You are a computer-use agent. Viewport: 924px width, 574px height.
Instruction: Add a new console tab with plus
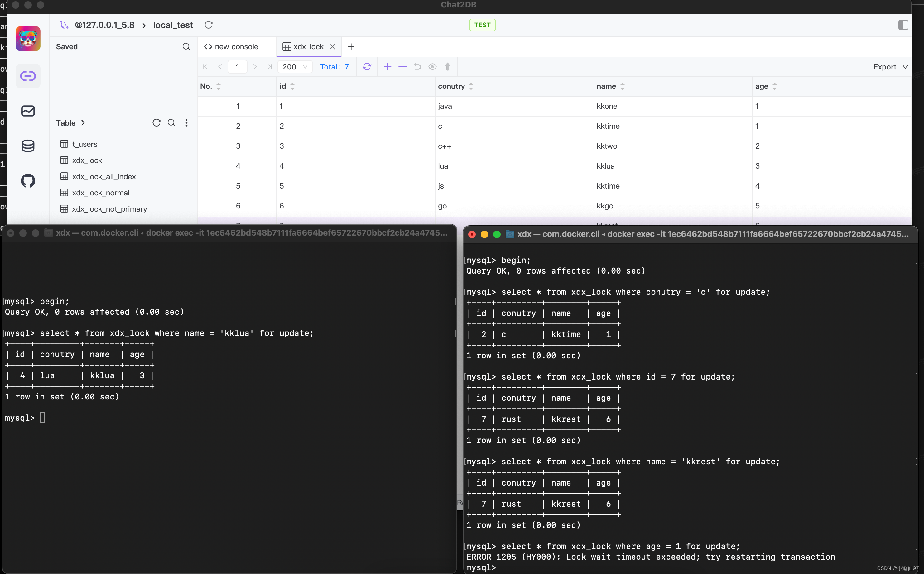point(351,47)
